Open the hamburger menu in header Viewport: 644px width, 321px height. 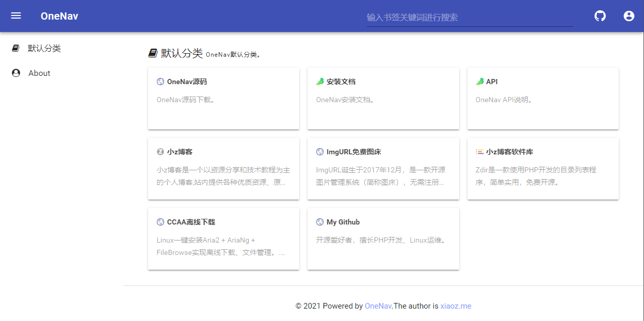click(x=16, y=15)
